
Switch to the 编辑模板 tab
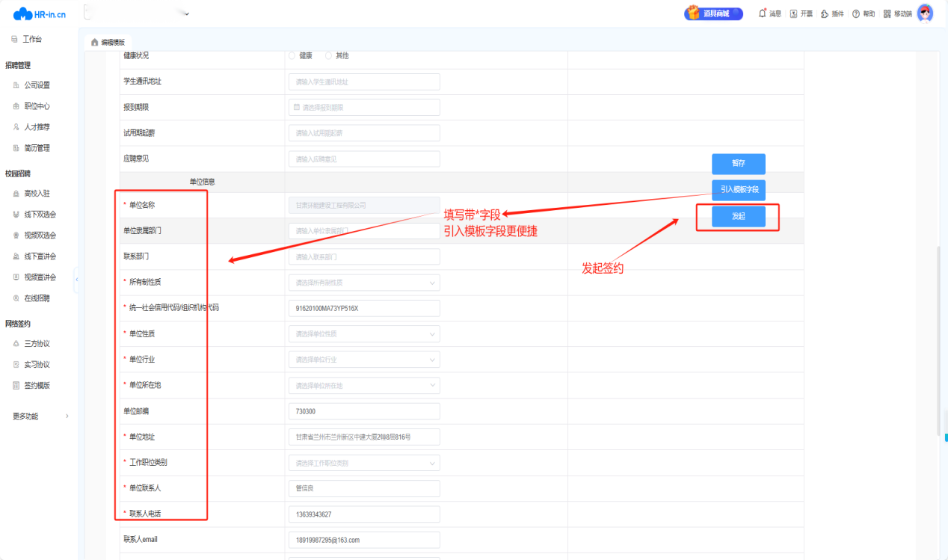pyautogui.click(x=108, y=42)
